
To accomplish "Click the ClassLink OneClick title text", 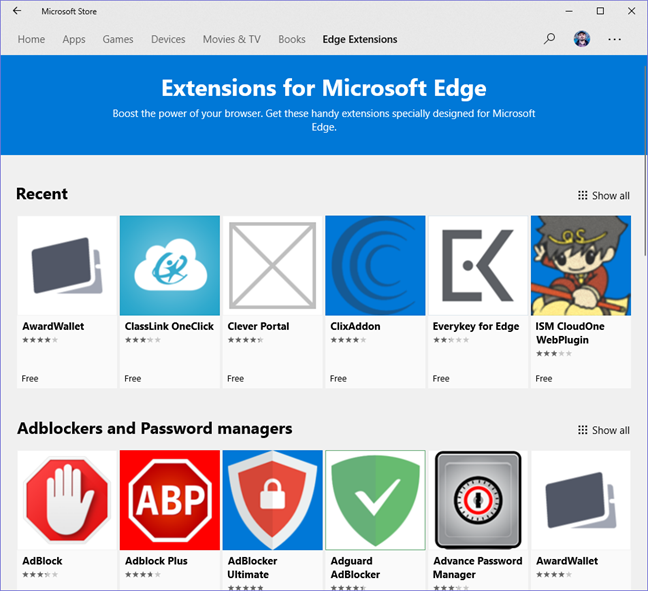I will pos(169,326).
